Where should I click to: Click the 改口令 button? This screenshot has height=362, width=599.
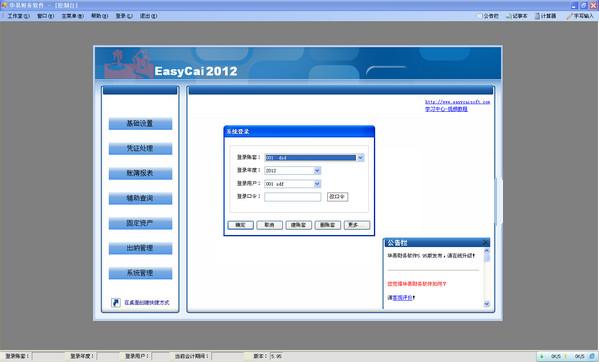pyautogui.click(x=337, y=197)
